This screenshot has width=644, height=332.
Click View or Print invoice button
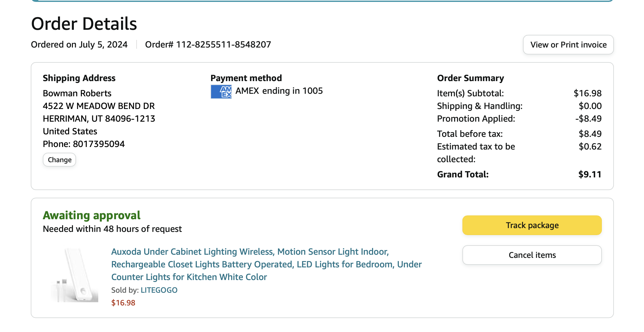pos(568,45)
